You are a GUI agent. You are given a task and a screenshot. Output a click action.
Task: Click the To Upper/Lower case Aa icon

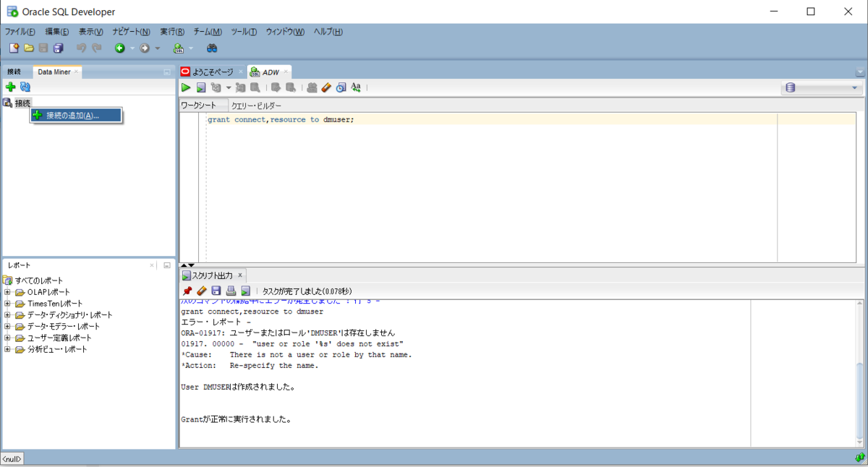click(356, 87)
